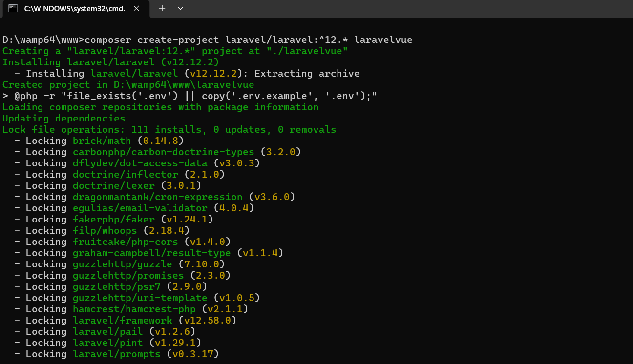Click laravel/pint package name
The width and height of the screenshot is (633, 364).
tap(107, 343)
